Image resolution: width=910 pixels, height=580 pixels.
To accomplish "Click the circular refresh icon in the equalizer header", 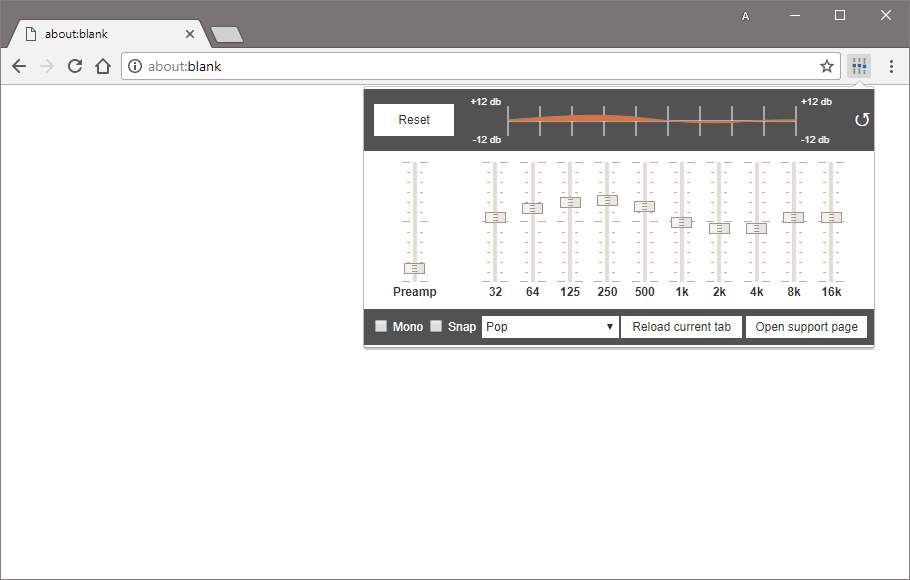I will click(x=862, y=119).
